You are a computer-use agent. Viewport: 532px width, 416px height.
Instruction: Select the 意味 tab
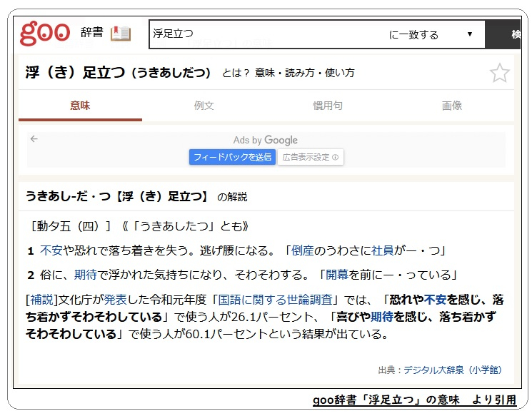(80, 106)
